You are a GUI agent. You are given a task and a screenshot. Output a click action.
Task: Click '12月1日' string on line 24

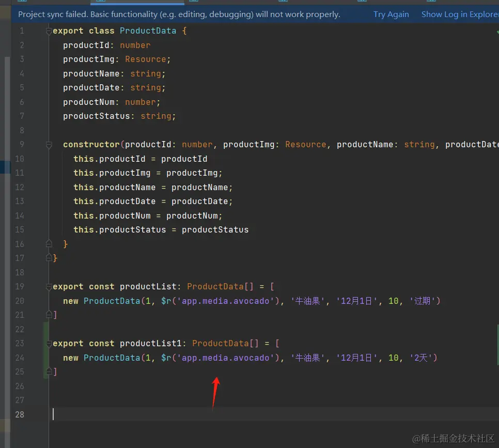(356, 358)
